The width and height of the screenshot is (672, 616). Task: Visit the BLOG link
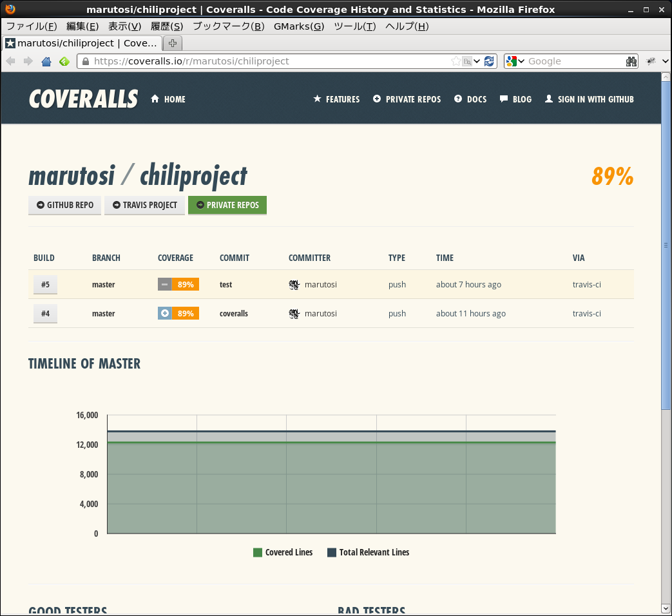(x=515, y=99)
